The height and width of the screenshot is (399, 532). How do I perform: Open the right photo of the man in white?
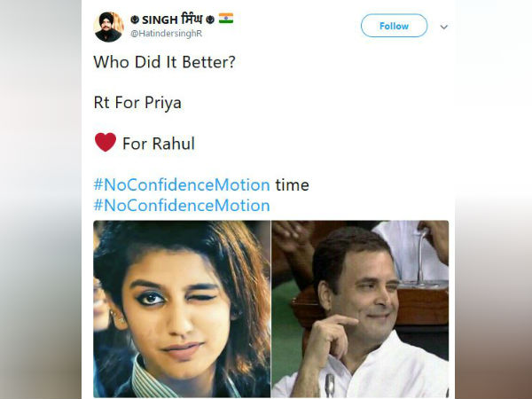(360, 309)
